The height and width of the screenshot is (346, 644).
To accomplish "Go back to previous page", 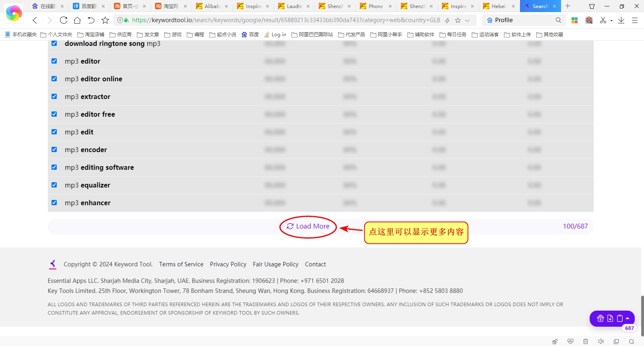I will [x=35, y=20].
